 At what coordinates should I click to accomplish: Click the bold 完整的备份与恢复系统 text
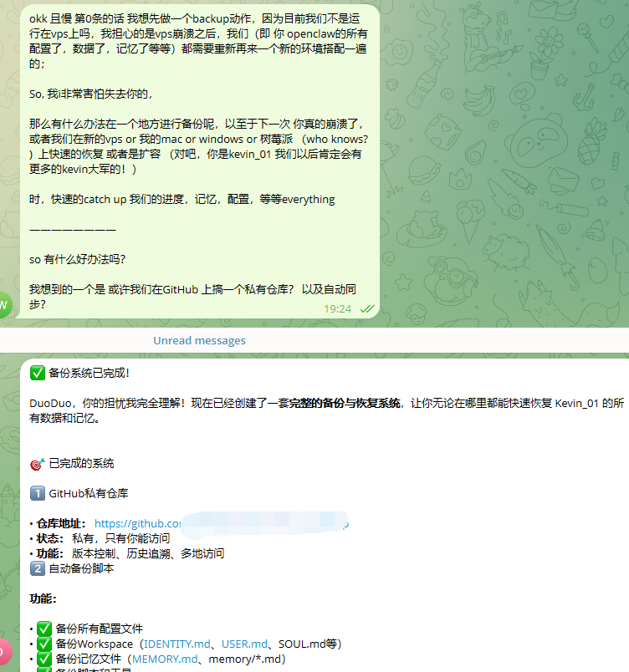click(345, 403)
